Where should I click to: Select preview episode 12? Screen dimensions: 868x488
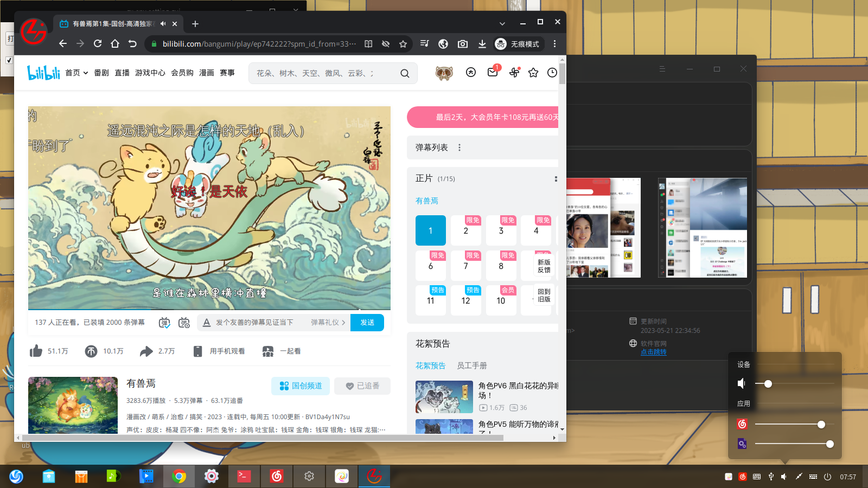tap(466, 300)
